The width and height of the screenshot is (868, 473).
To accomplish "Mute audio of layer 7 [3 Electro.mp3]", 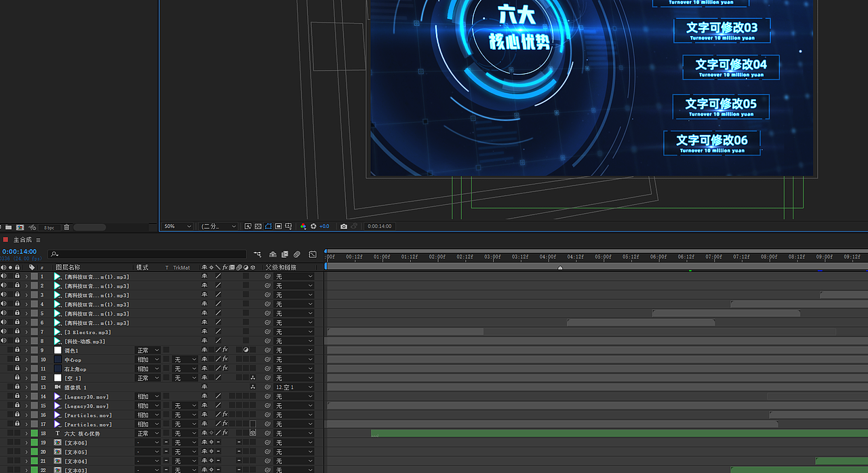I will point(3,332).
